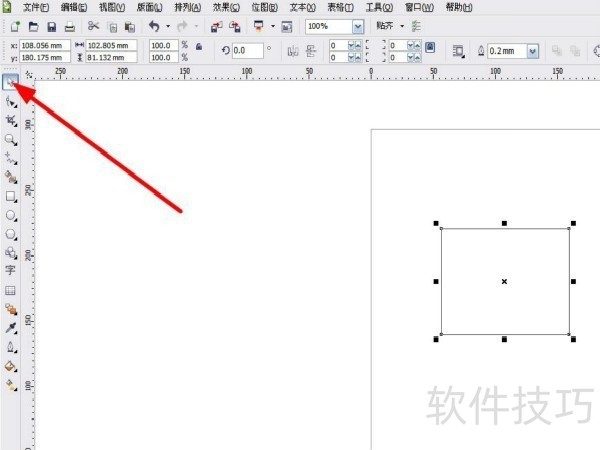
Task: Toggle the lock ratio padlock
Action: click(x=199, y=47)
